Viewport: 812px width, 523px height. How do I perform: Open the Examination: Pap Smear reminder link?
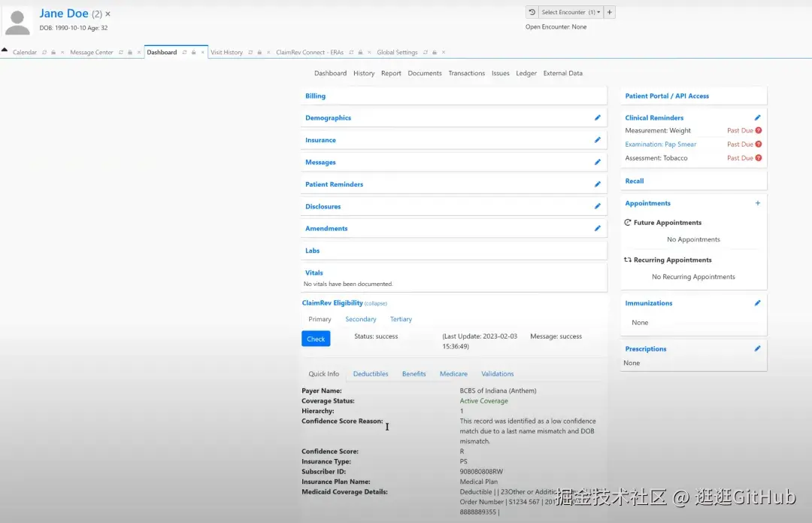tap(661, 144)
